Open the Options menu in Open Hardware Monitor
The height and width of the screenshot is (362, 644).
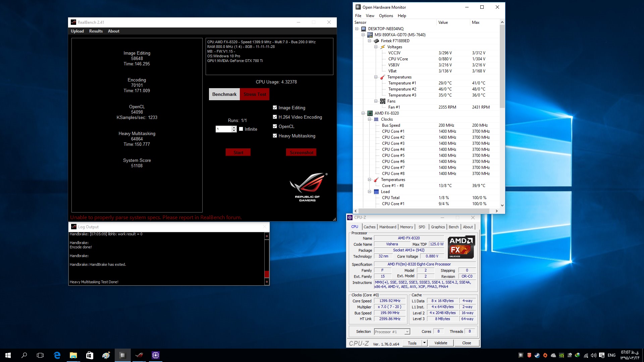tap(386, 16)
